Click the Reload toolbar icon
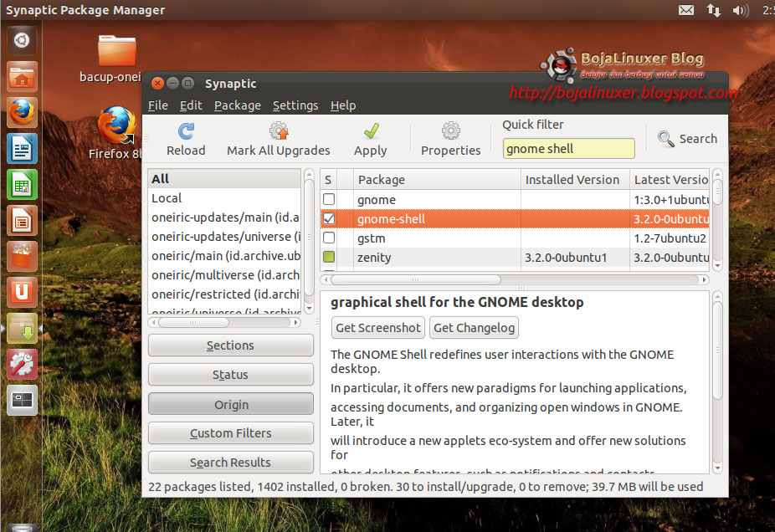 coord(186,130)
